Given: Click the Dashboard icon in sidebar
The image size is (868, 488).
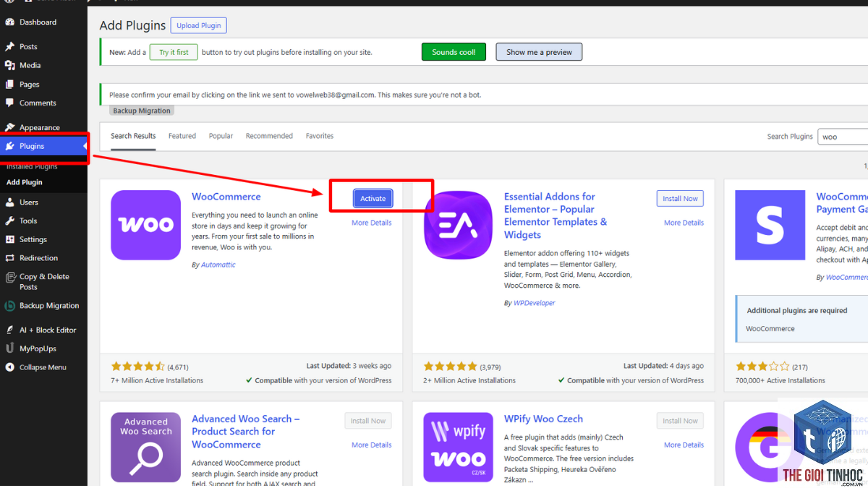Looking at the screenshot, I should click(x=9, y=22).
